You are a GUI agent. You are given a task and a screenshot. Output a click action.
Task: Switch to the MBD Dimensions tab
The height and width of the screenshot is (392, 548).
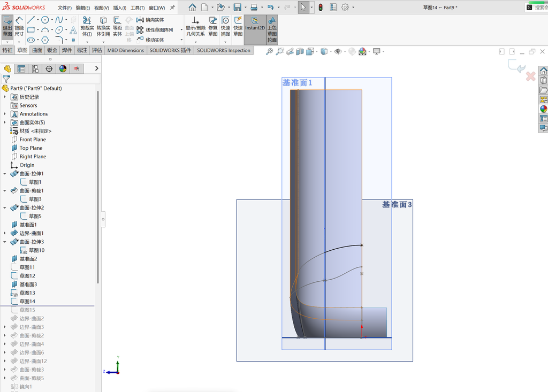point(125,50)
